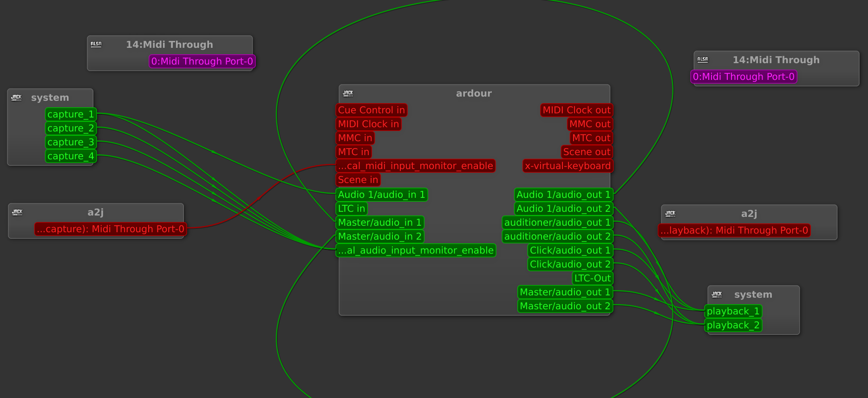Screen dimensions: 868x398
Task: Click the MIDI Clock in port
Action: (369, 124)
